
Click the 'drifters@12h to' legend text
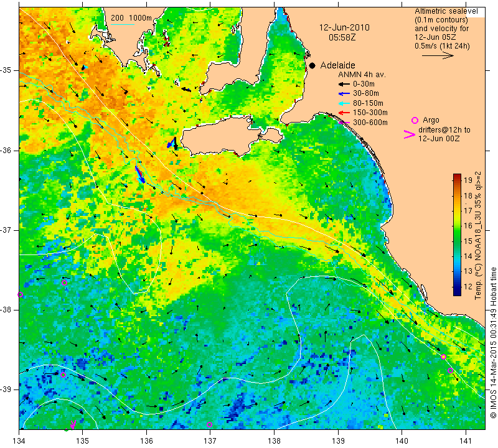coord(444,130)
